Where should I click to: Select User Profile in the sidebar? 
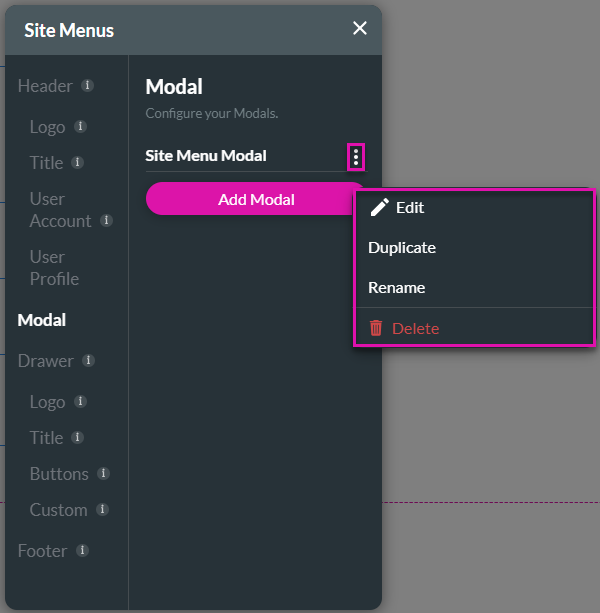point(54,268)
